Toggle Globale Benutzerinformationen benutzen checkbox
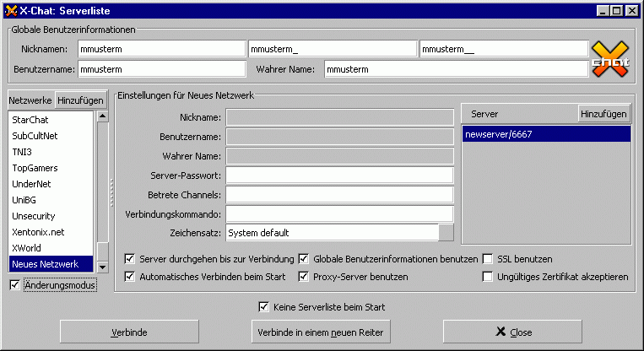Viewport: 644px width, 351px height. (304, 259)
